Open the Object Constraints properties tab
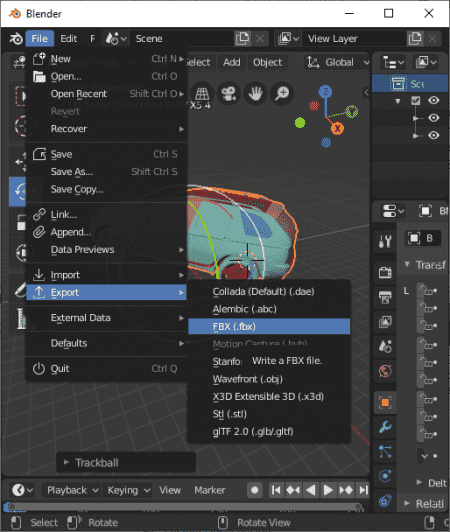 [x=385, y=500]
